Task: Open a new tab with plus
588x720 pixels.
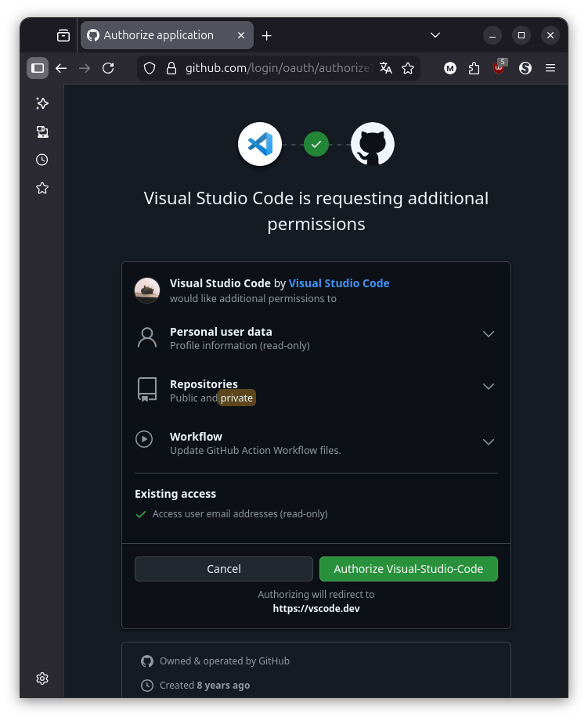Action: pos(266,35)
